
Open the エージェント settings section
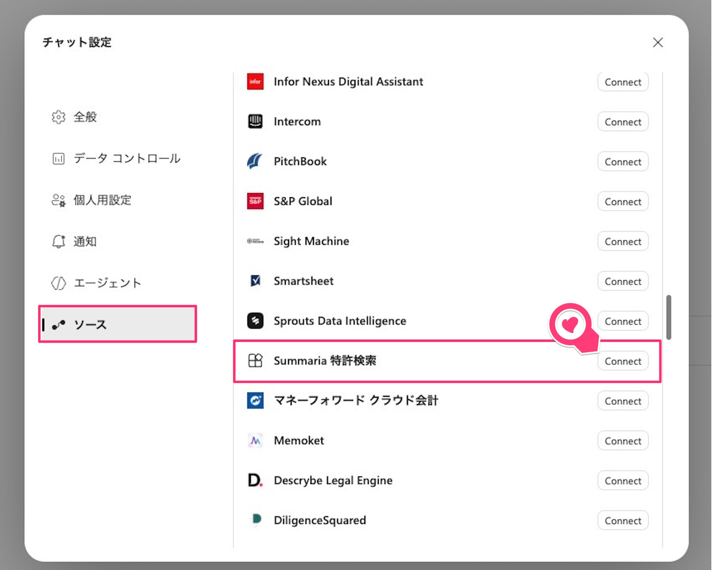pos(118,283)
